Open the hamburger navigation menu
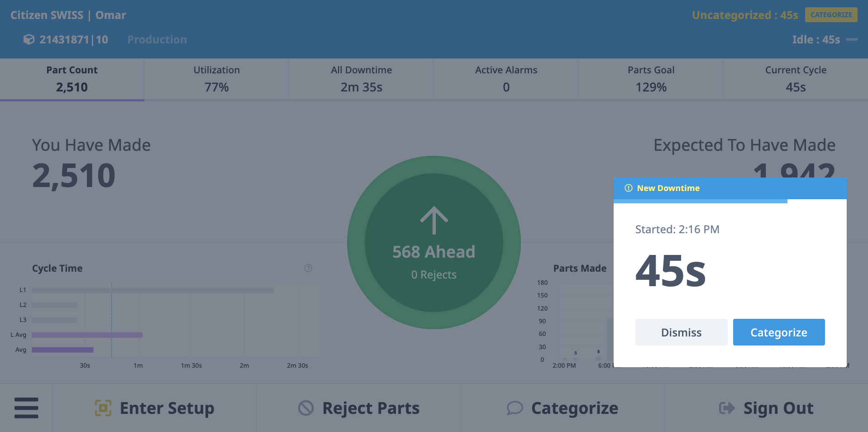Screen dimensions: 868x432 tap(26, 408)
